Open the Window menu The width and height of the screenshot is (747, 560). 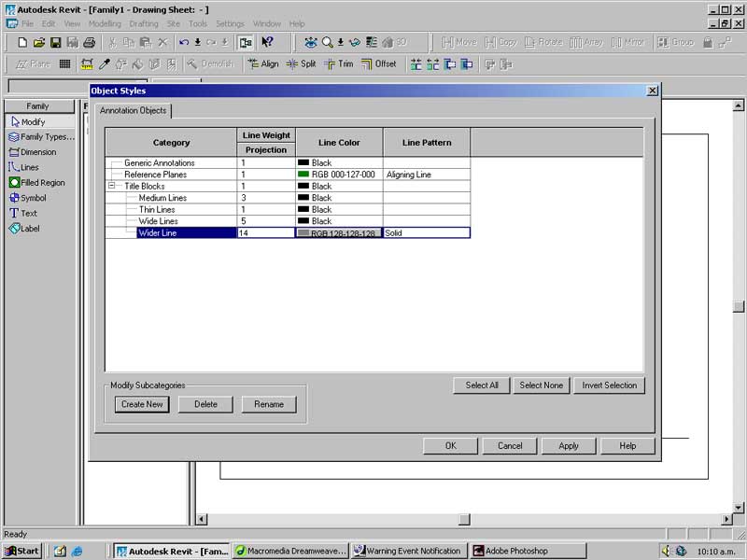(267, 23)
